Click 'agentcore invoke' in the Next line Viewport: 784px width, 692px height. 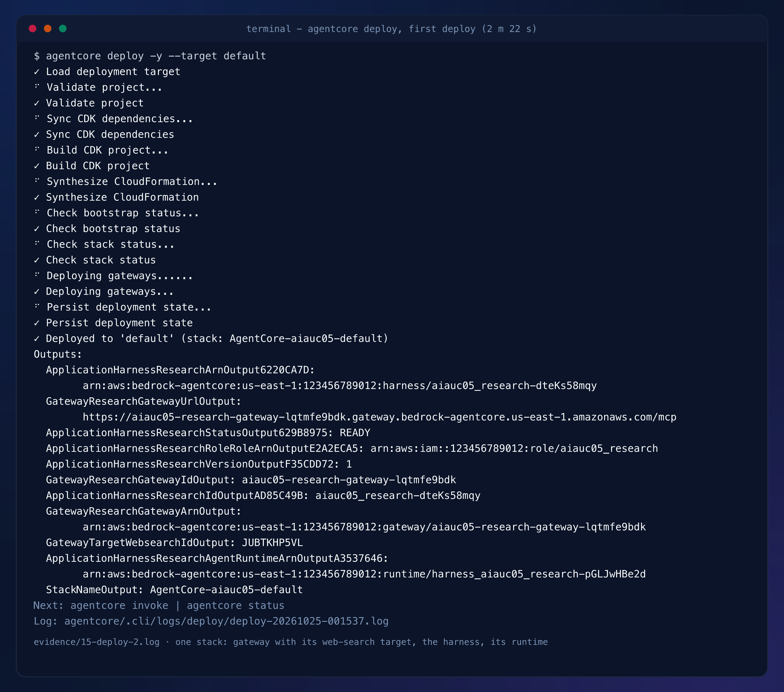(x=119, y=606)
